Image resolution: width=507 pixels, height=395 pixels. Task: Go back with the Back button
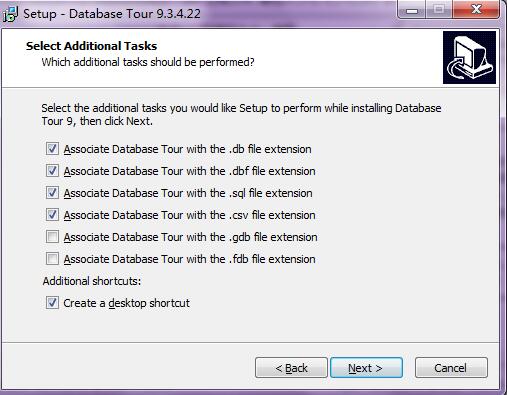coord(291,368)
